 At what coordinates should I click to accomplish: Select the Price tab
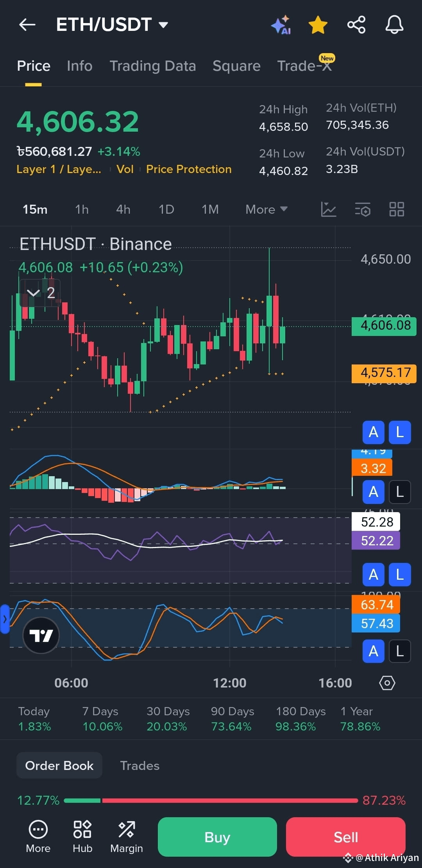(x=34, y=66)
